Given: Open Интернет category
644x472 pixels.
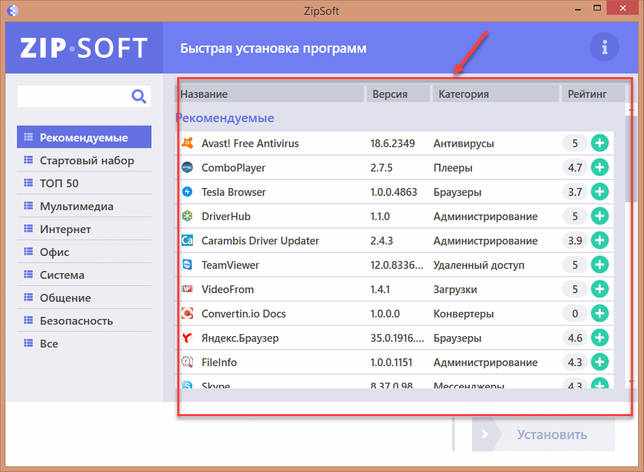Looking at the screenshot, I should pyautogui.click(x=84, y=229).
